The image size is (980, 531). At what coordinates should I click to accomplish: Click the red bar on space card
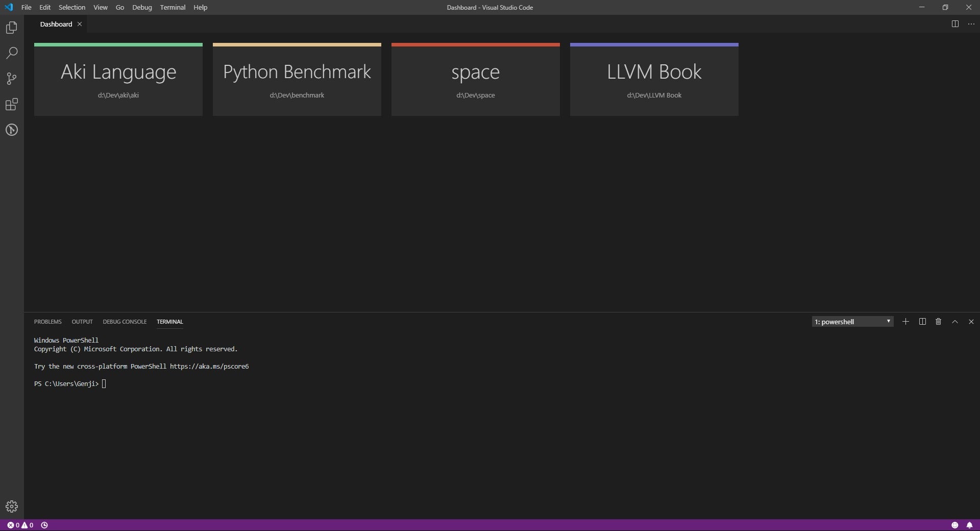pyautogui.click(x=476, y=44)
